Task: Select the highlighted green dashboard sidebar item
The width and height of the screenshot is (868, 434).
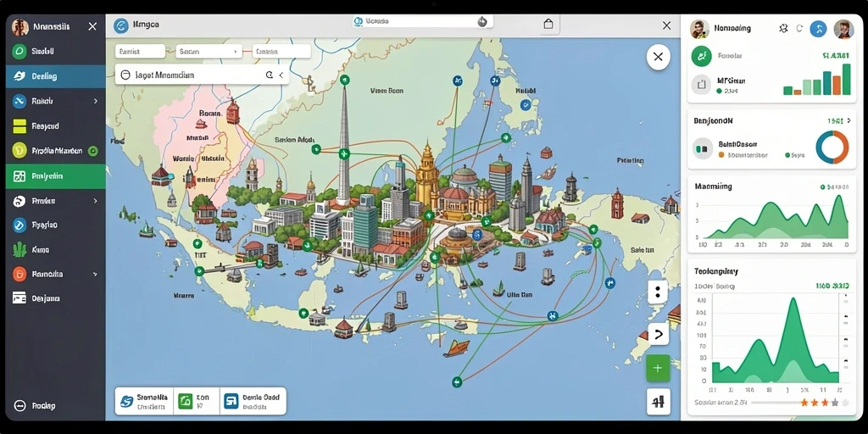Action: [x=55, y=176]
